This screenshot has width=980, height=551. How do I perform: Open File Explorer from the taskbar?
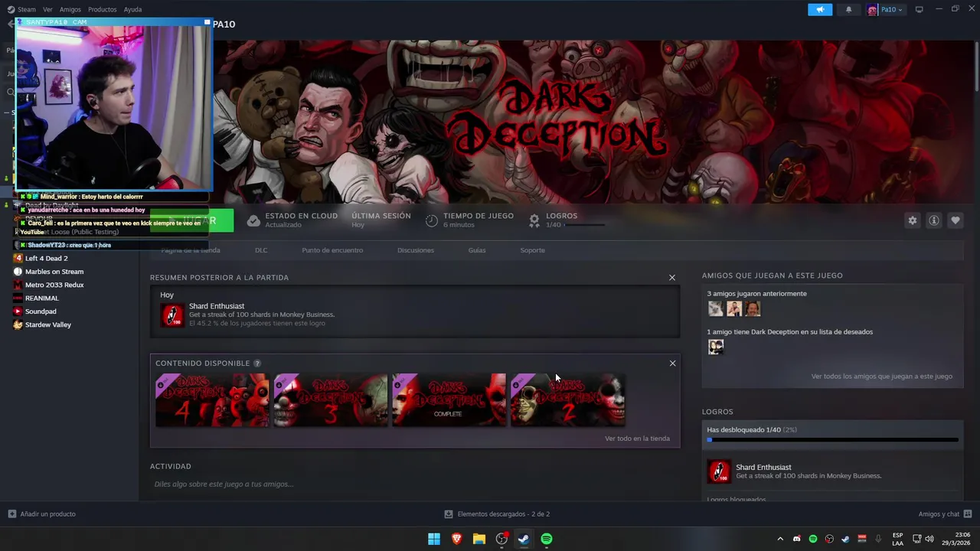(479, 539)
